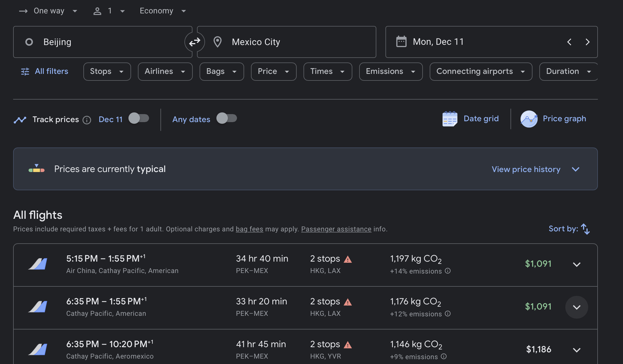This screenshot has height=364, width=623.
Task: Click the airline logo of the 5:15 PM flight
Action: [38, 264]
